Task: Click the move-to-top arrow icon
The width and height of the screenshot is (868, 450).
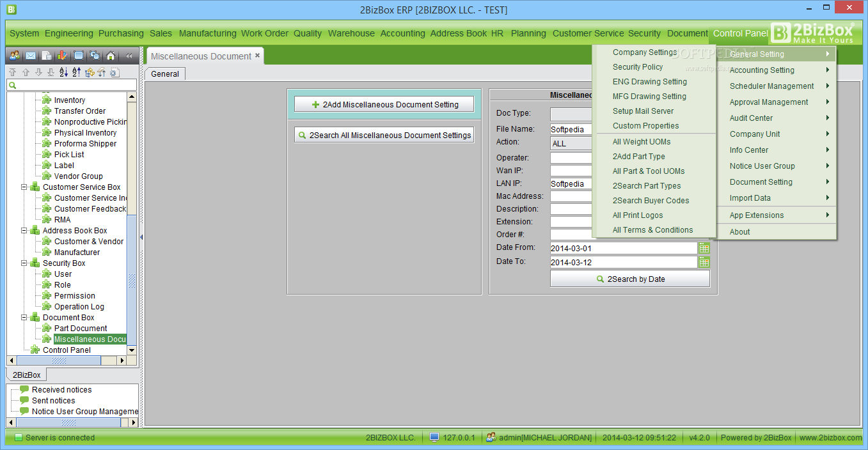Action: click(x=13, y=72)
